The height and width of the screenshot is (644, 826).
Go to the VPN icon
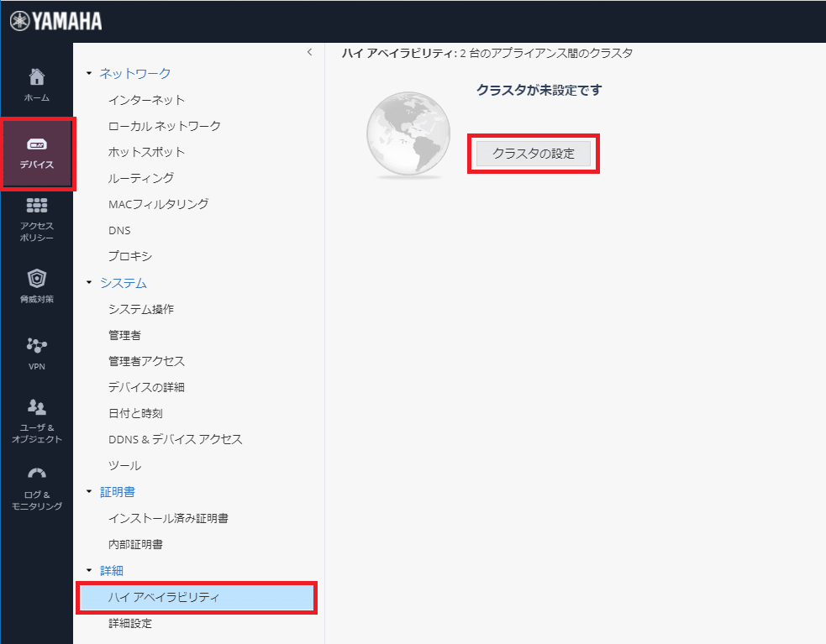pyautogui.click(x=37, y=345)
